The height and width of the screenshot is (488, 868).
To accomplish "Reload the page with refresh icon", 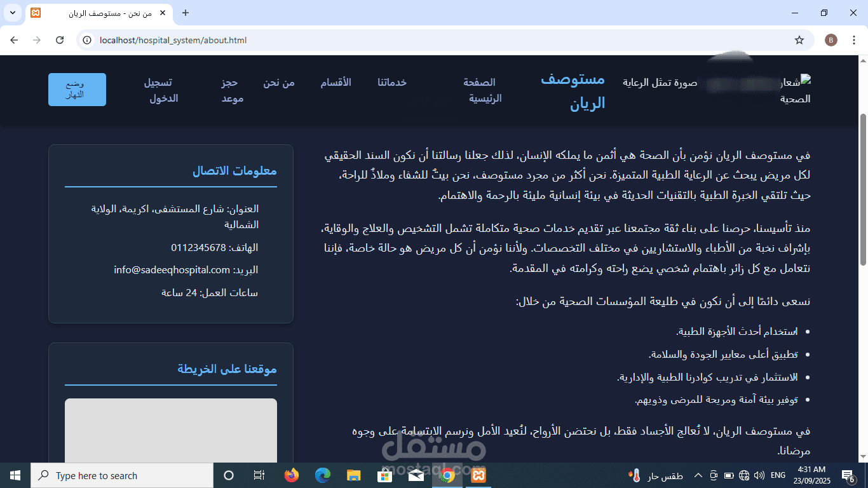I will (x=60, y=40).
